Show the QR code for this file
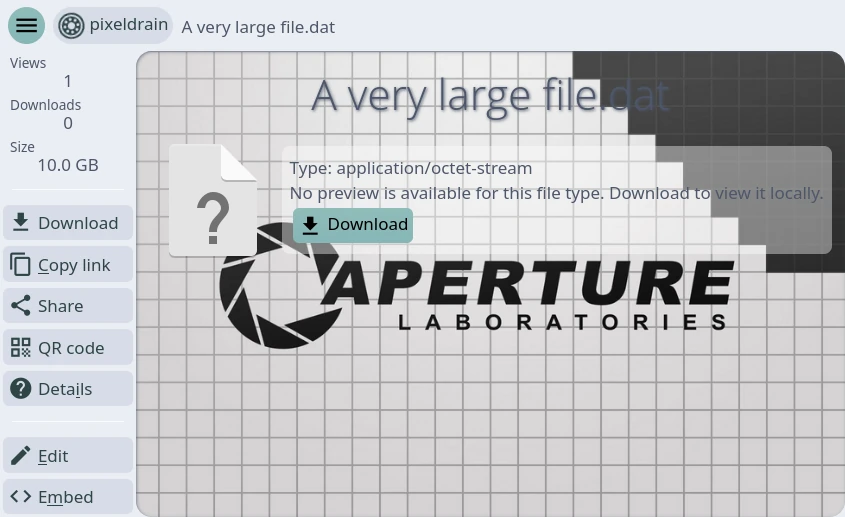This screenshot has width=845, height=517. [x=71, y=348]
